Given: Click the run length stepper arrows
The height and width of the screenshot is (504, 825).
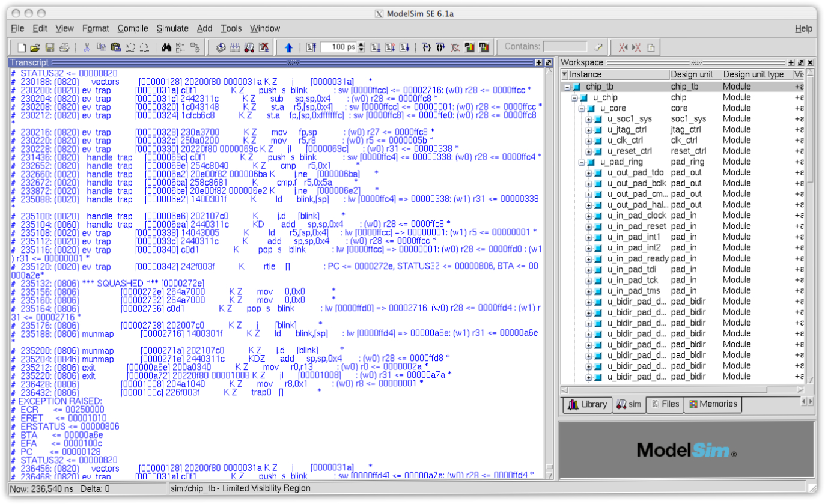Looking at the screenshot, I should [361, 47].
